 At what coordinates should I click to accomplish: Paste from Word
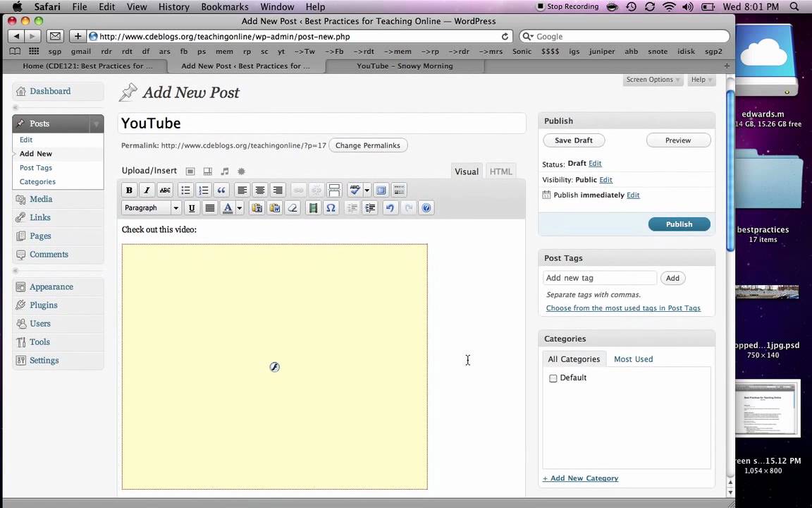tap(274, 208)
